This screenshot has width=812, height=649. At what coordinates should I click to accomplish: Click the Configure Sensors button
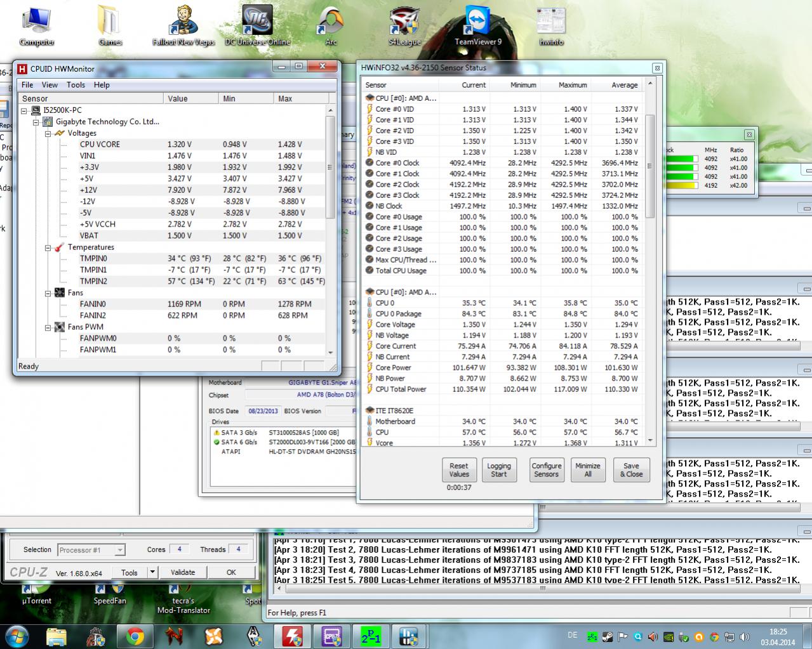[546, 469]
